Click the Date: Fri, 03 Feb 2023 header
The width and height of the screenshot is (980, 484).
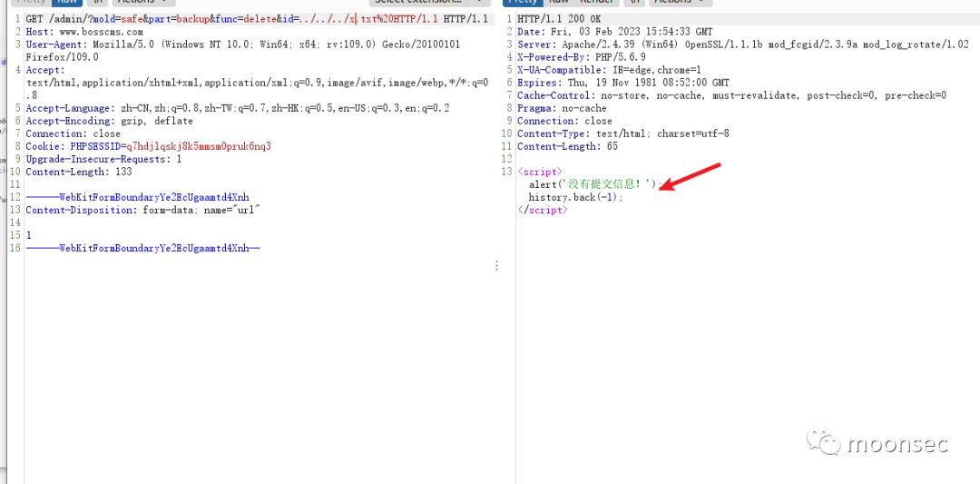pos(615,31)
